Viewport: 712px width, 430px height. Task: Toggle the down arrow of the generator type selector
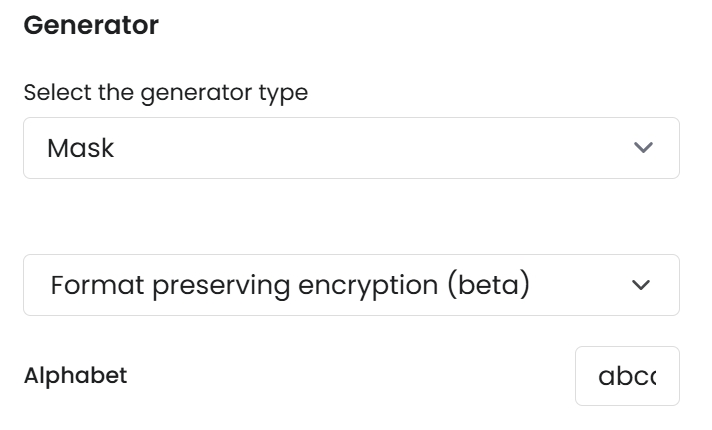[x=643, y=148]
